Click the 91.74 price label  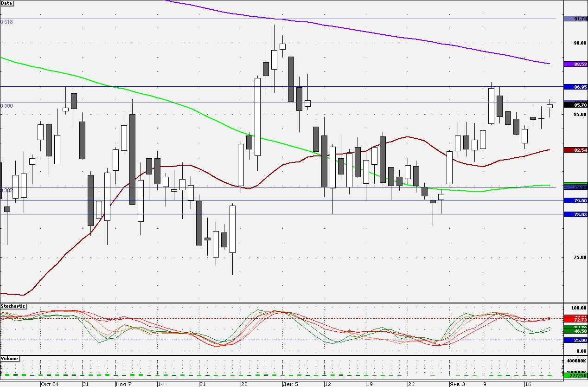575,19
